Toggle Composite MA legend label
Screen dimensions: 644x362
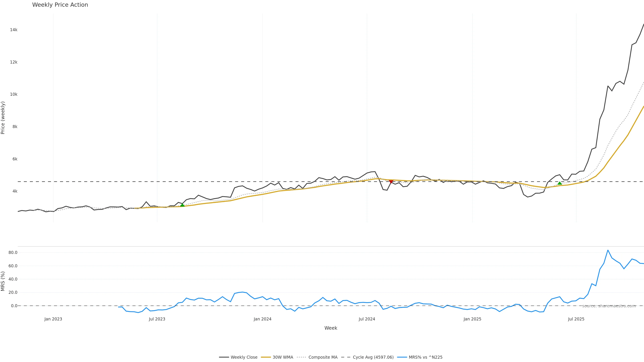323,357
